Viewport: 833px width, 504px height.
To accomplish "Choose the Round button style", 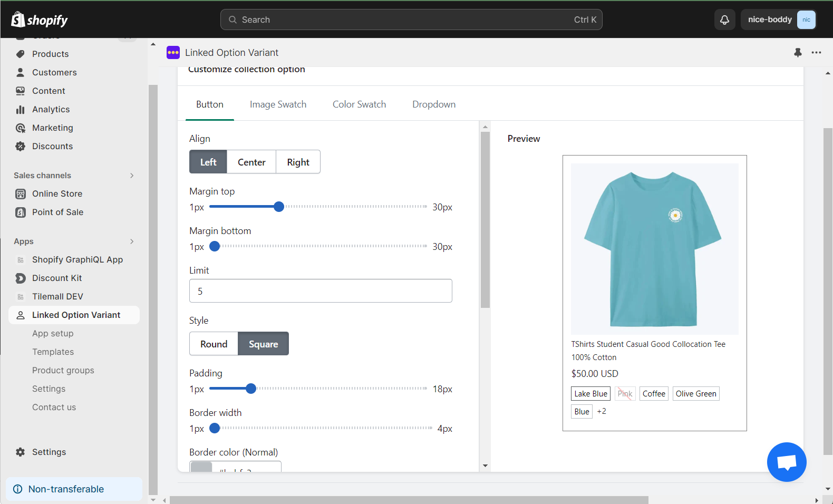I will pyautogui.click(x=214, y=344).
